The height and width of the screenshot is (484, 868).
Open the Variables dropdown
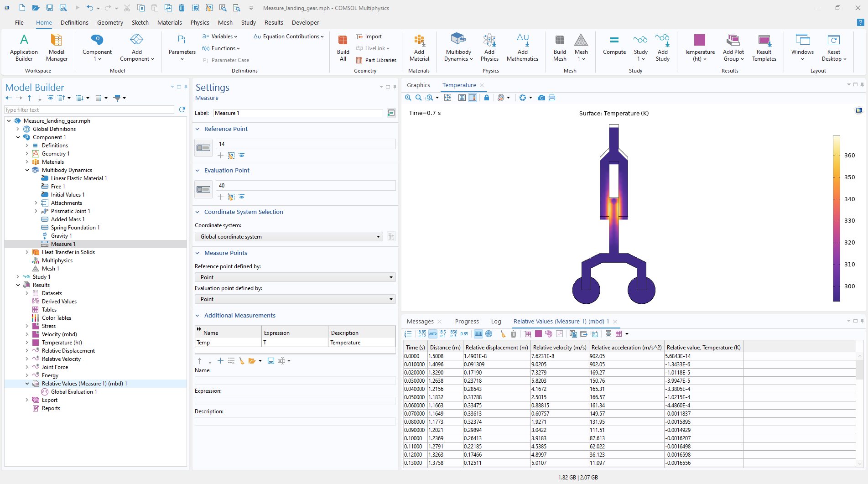pos(220,36)
